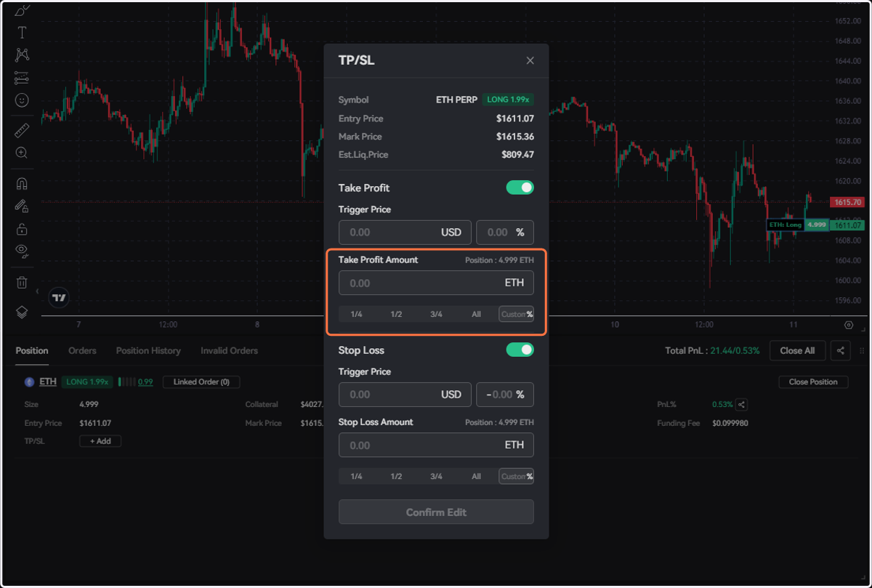Select the brush drawing tool

(x=22, y=9)
